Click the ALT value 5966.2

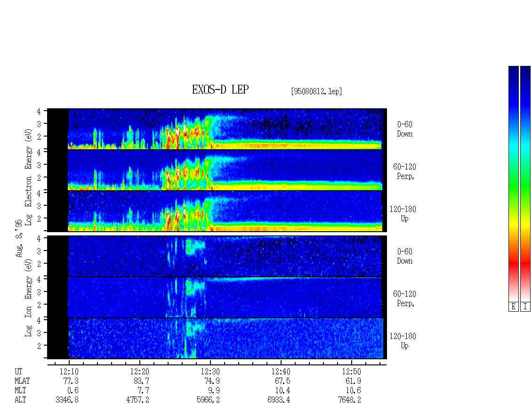(x=208, y=400)
